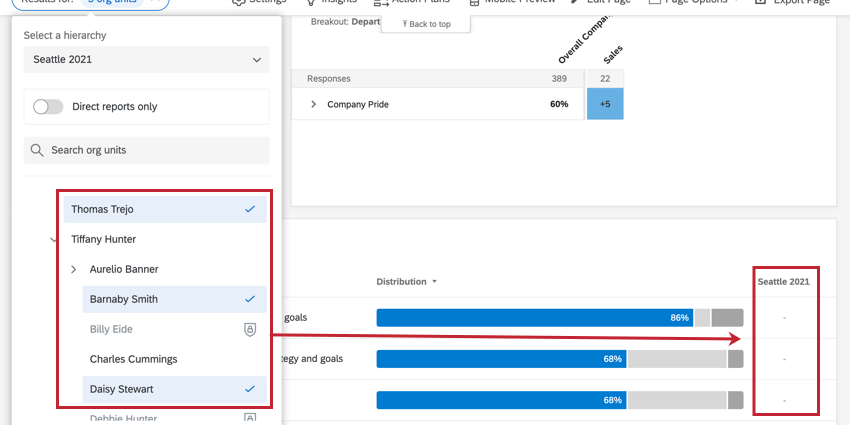The image size is (850, 425).
Task: Click the Select a hierarchy label
Action: [65, 36]
